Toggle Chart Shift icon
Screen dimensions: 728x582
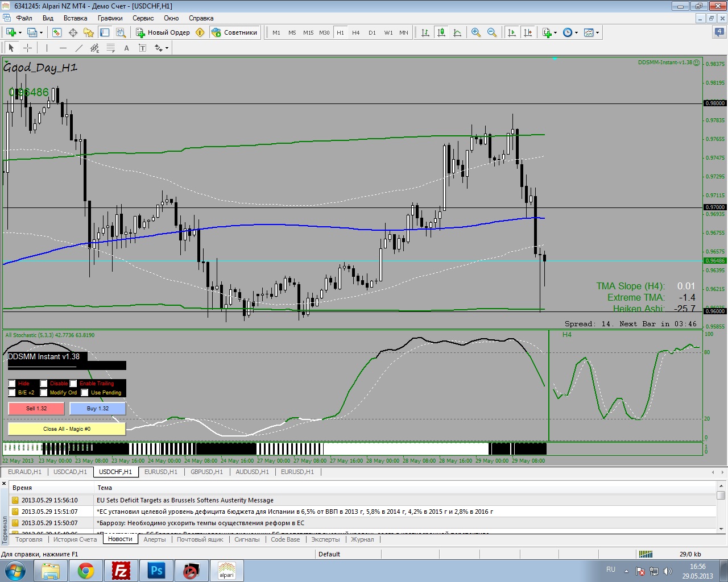click(x=528, y=32)
